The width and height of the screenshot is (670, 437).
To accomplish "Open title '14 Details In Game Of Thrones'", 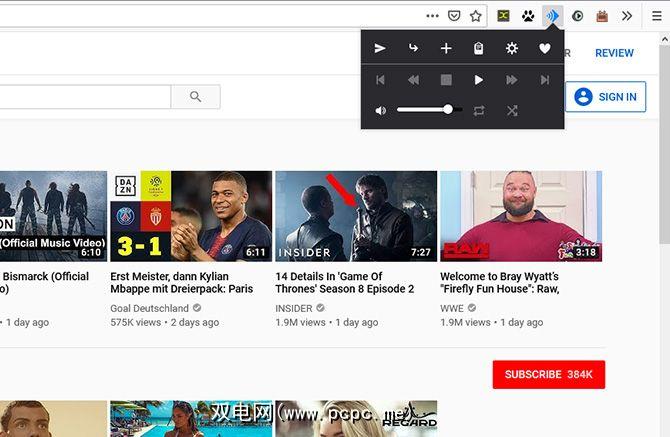I will (x=345, y=282).
